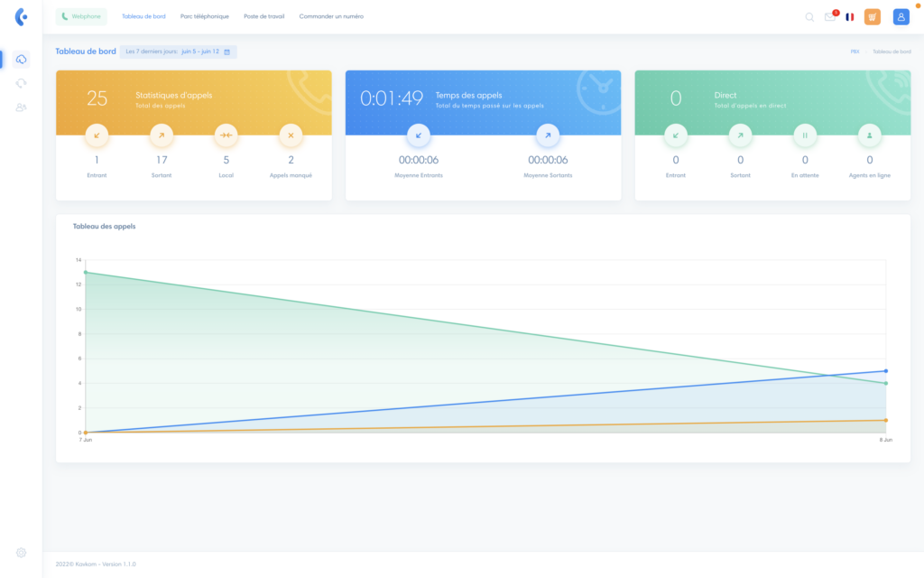The image size is (924, 578).
Task: Click the green data point at 7 Jun
Action: tap(85, 270)
